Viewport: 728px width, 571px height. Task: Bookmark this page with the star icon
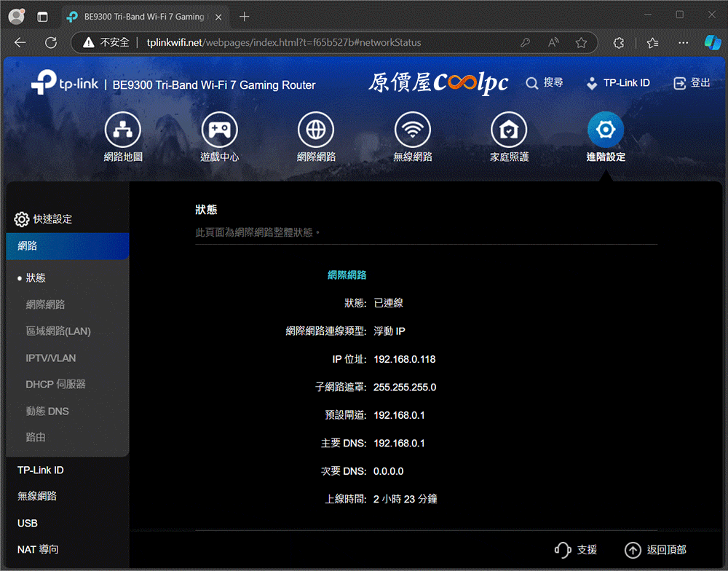point(581,43)
